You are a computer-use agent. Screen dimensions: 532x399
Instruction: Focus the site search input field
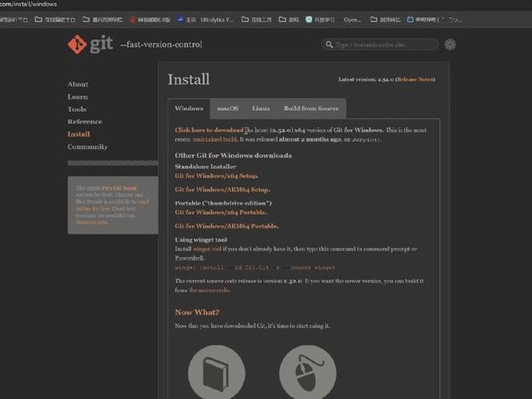click(x=380, y=45)
